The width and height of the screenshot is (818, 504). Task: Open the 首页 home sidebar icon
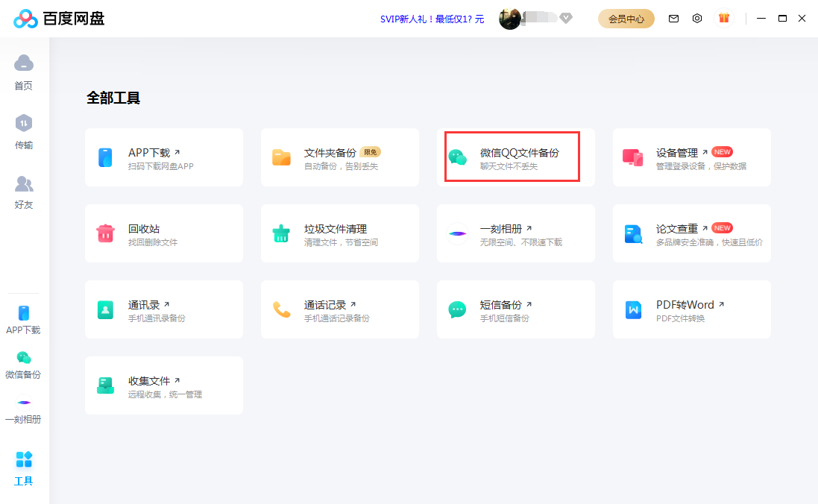click(x=23, y=63)
